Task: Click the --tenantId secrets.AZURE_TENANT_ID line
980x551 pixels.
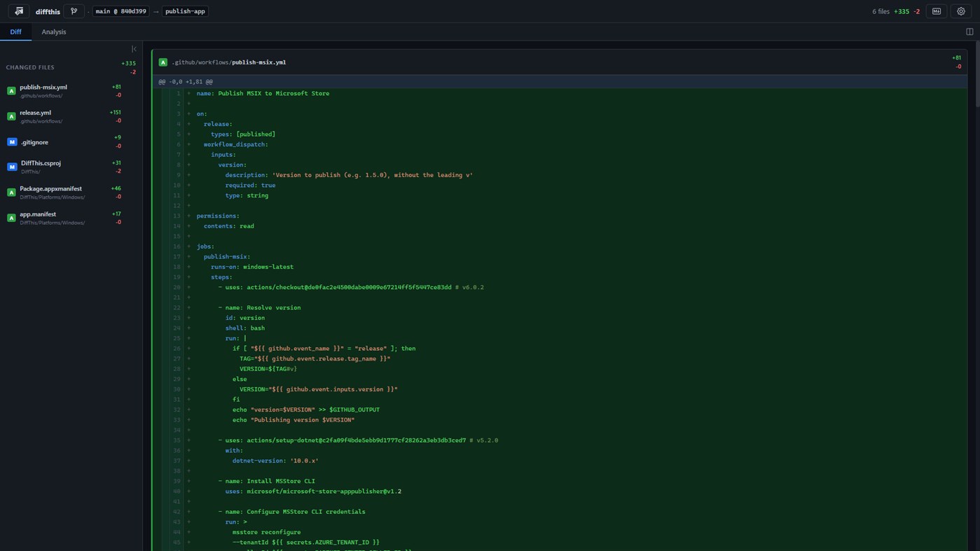Action: pyautogui.click(x=306, y=542)
